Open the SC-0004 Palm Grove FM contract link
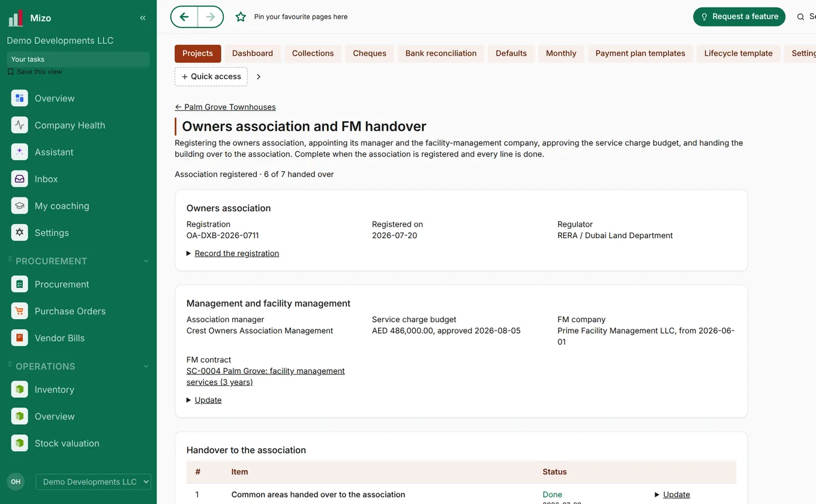816x504 pixels. pos(266,377)
